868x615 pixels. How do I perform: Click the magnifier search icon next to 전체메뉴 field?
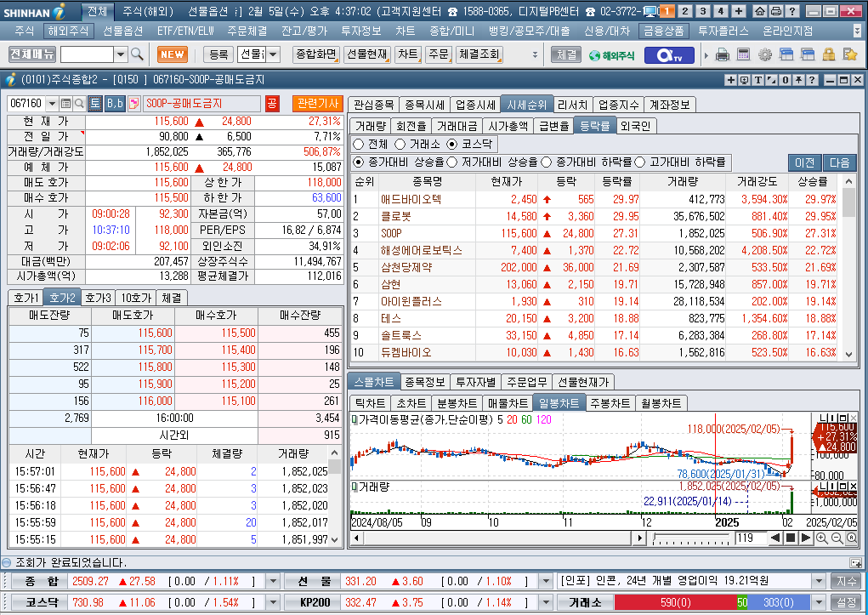(137, 54)
